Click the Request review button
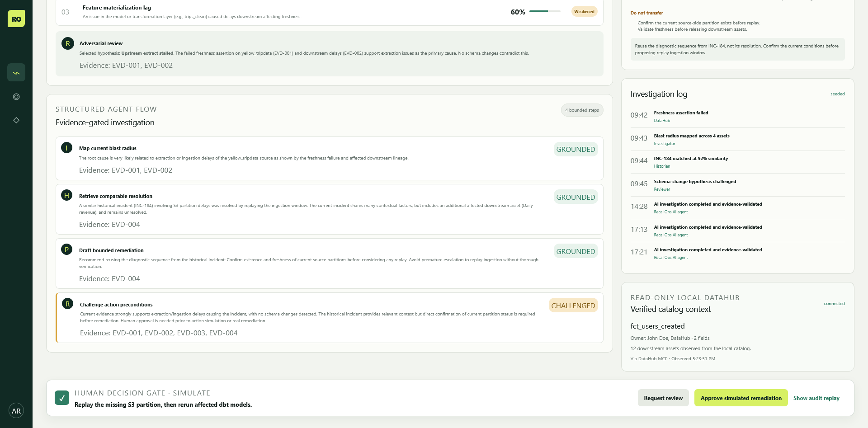 (663, 398)
